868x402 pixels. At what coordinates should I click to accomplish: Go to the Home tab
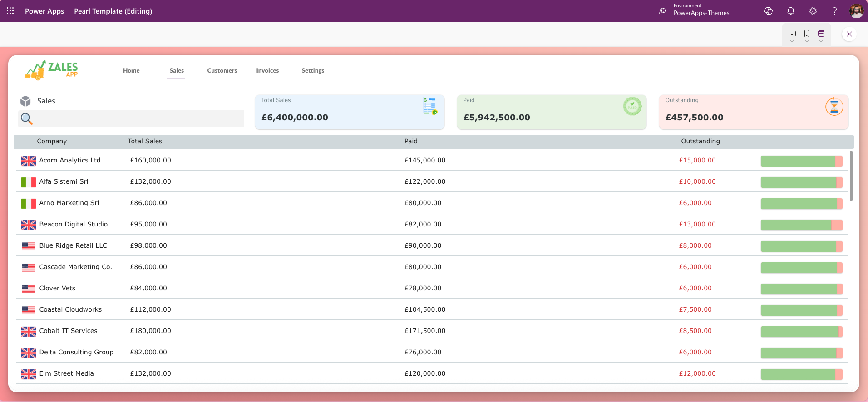tap(131, 70)
